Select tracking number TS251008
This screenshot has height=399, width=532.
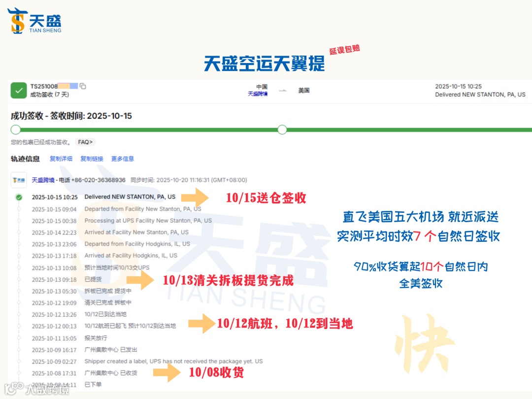[44, 86]
